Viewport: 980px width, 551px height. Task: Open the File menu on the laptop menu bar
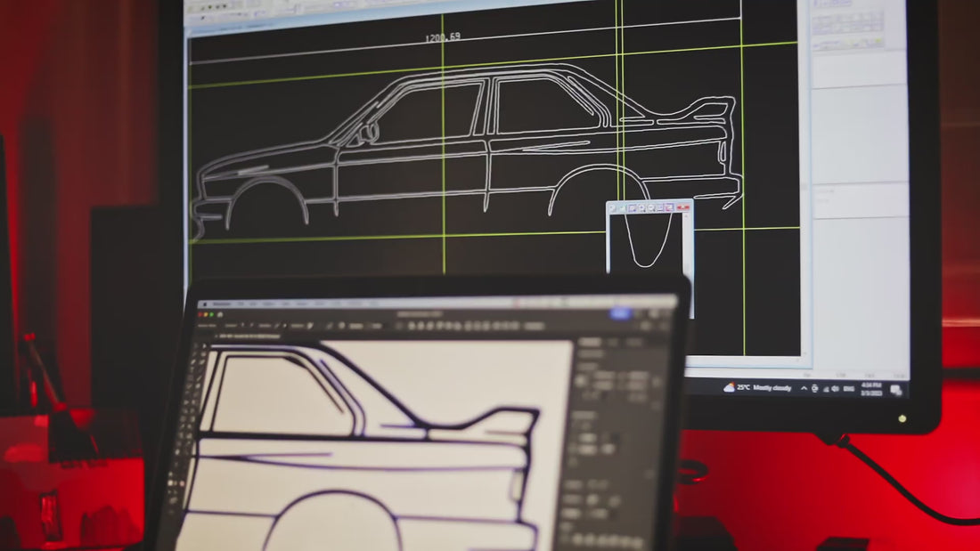coord(240,304)
